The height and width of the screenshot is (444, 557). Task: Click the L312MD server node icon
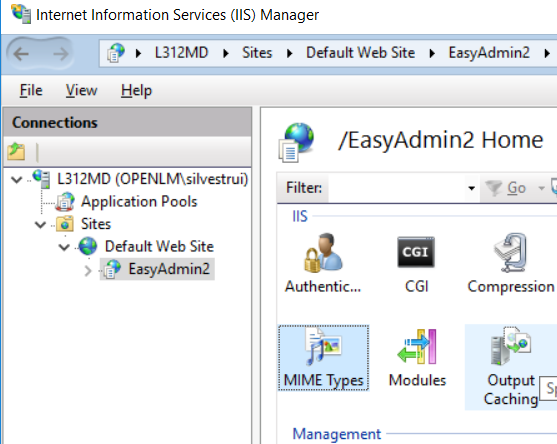(x=42, y=179)
